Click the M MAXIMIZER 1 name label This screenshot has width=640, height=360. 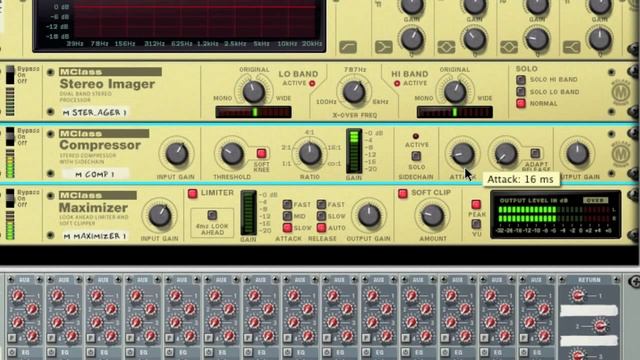pyautogui.click(x=95, y=236)
